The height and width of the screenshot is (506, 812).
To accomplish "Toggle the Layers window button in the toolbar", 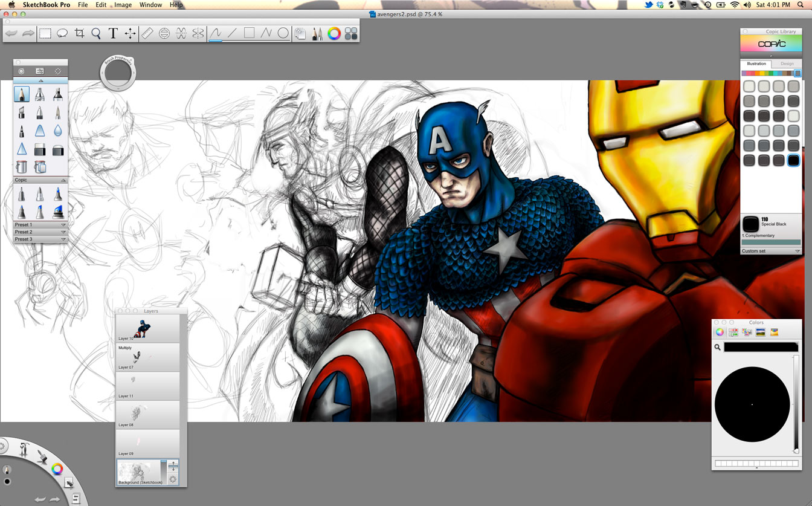I will tap(300, 34).
